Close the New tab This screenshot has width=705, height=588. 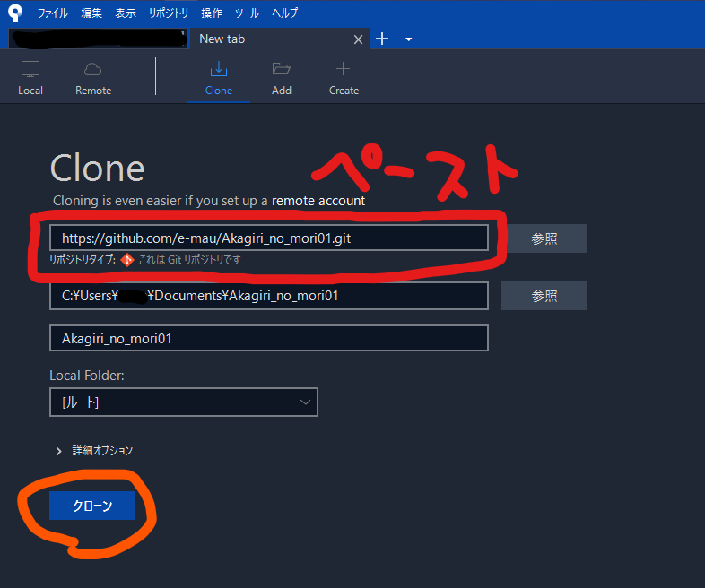click(x=358, y=39)
